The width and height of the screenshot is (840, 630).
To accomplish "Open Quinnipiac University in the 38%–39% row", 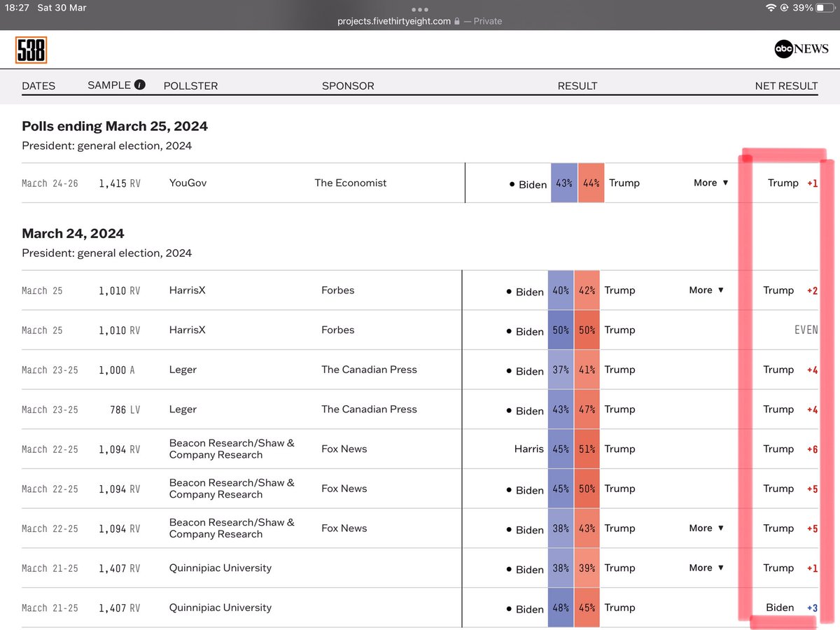I will tap(220, 568).
